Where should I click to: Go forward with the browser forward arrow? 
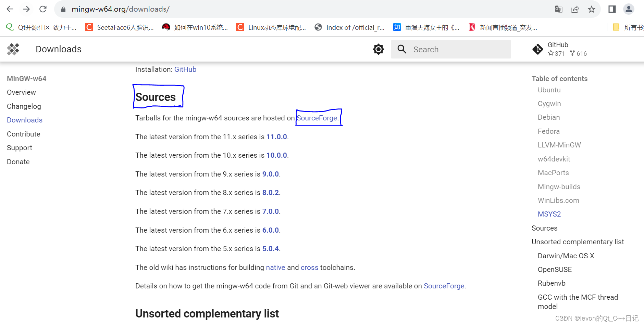[26, 9]
